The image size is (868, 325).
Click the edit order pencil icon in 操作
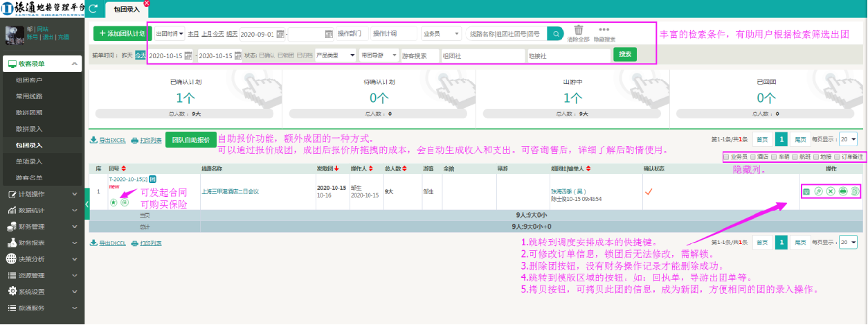click(x=818, y=191)
